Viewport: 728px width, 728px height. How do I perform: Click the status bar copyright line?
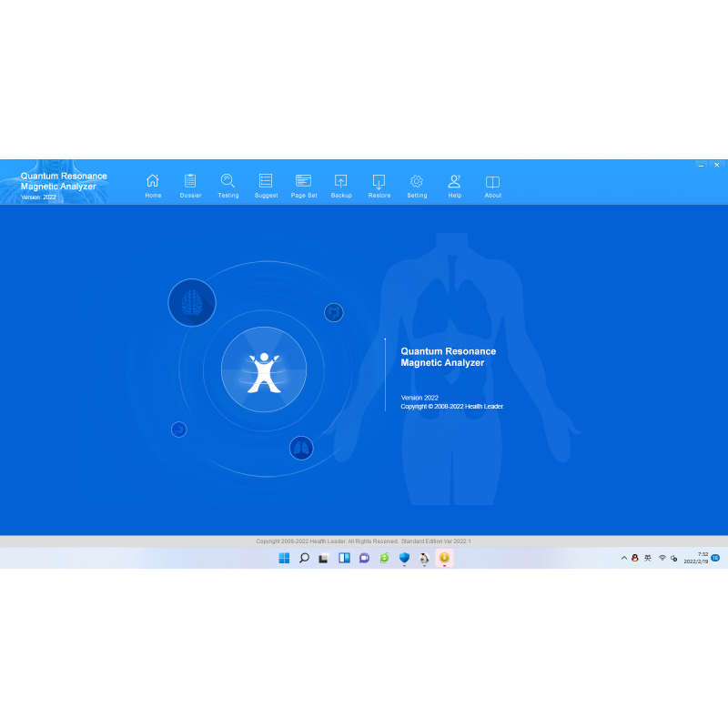click(x=363, y=541)
